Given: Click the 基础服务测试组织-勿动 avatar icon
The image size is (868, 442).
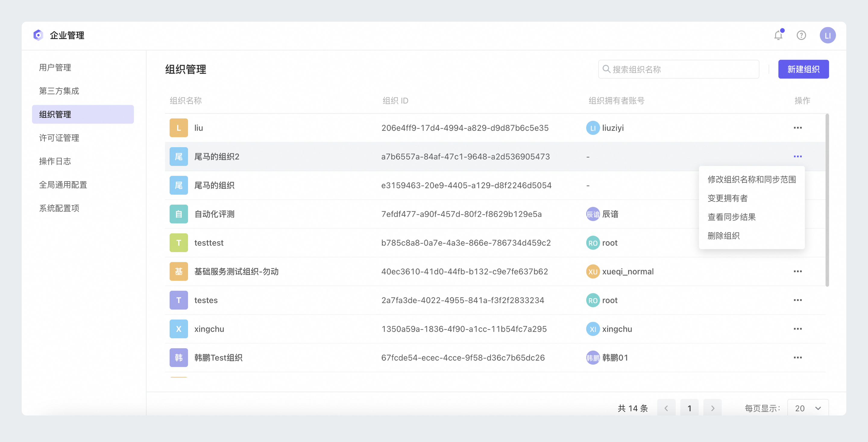Looking at the screenshot, I should coord(179,271).
